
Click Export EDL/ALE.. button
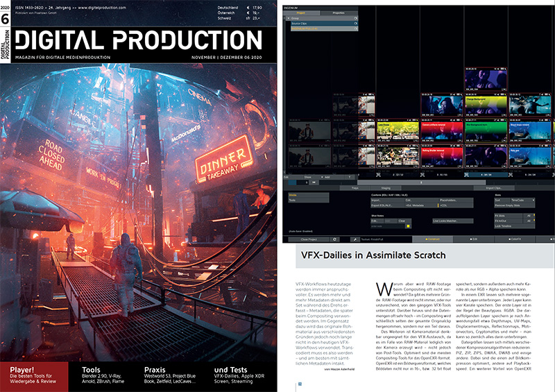[x=388, y=205]
